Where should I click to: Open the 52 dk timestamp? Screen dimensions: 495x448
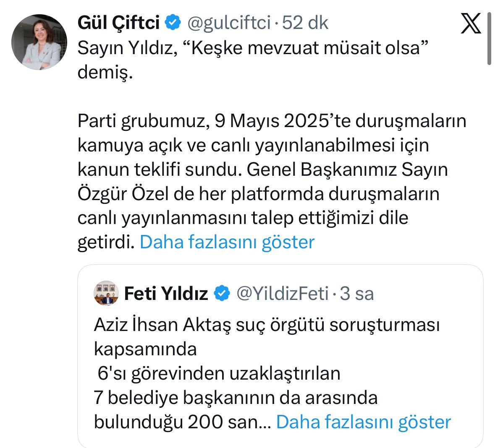tap(305, 23)
